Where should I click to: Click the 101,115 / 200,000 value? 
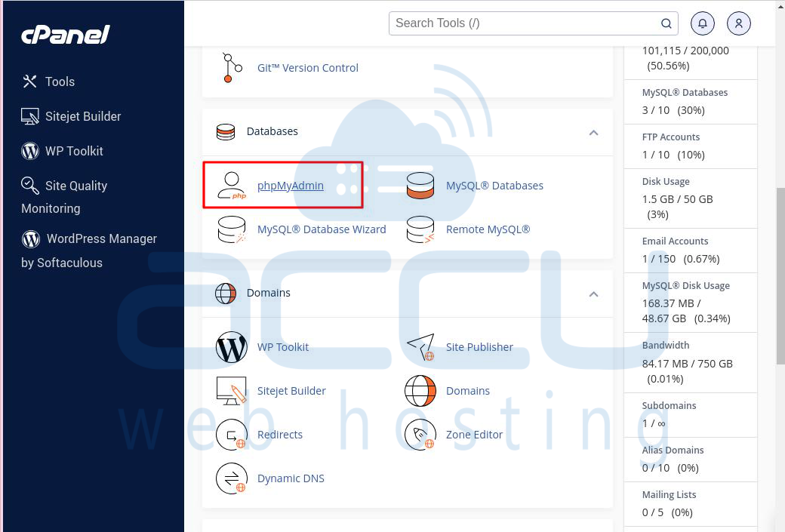685,51
